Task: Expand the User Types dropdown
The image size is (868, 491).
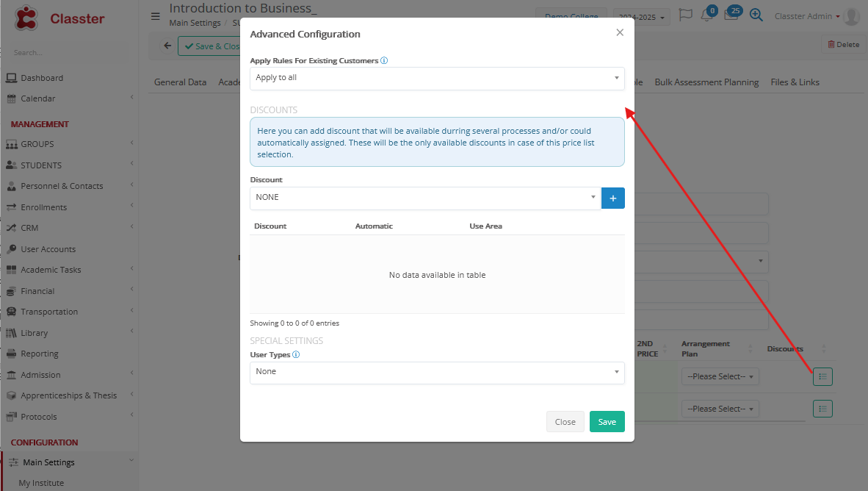Action: [x=437, y=372]
